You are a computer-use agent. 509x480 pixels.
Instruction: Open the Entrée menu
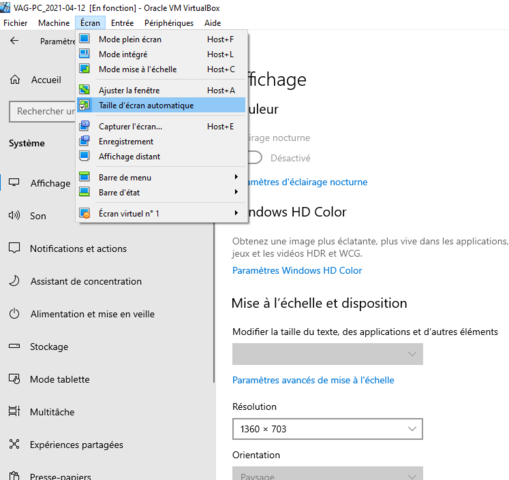[122, 23]
